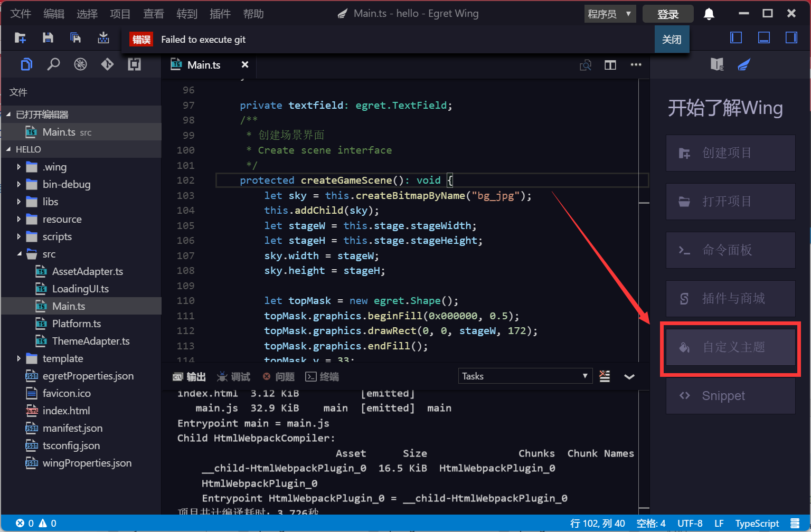Open egretProperties.json file
Image resolution: width=811 pixels, height=532 pixels.
[81, 376]
